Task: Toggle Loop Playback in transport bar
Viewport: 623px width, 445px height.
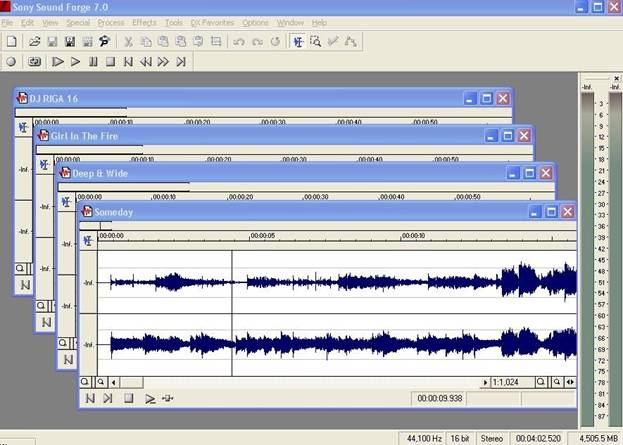Action: pos(35,62)
